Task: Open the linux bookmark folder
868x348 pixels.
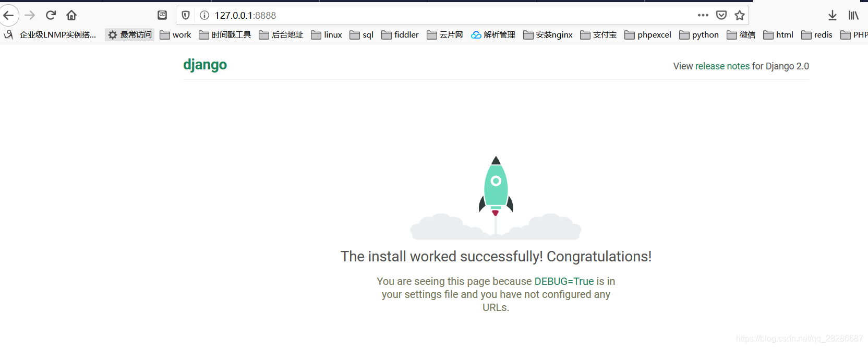Action: [x=327, y=35]
